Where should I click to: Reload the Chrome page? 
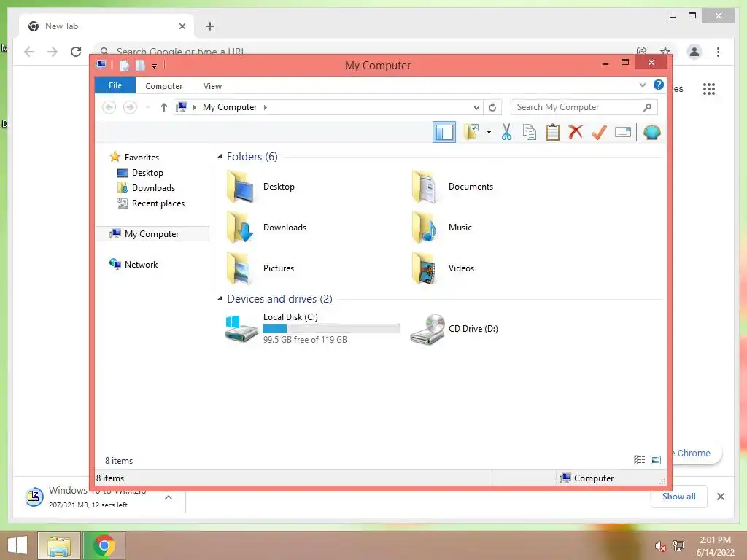pos(76,52)
